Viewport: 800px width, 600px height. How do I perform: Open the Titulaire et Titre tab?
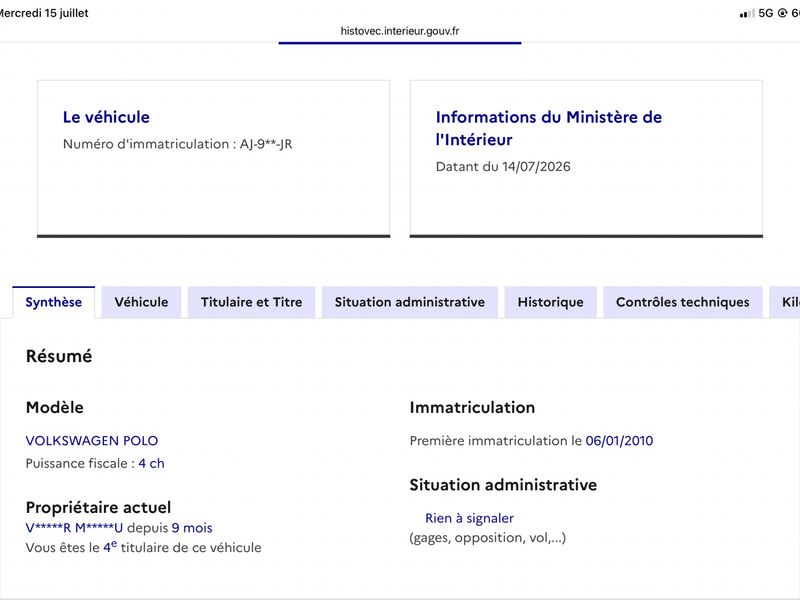pos(252,302)
